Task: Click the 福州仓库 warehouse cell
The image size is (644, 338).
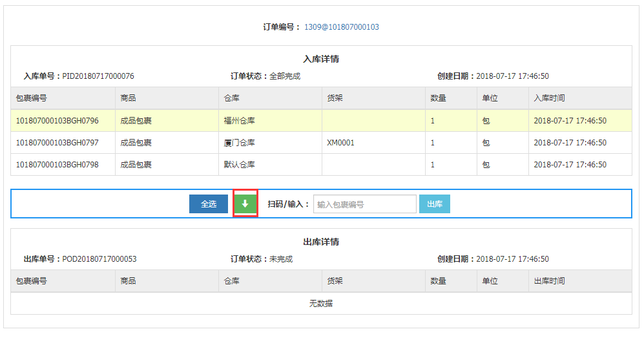Action: click(x=239, y=121)
